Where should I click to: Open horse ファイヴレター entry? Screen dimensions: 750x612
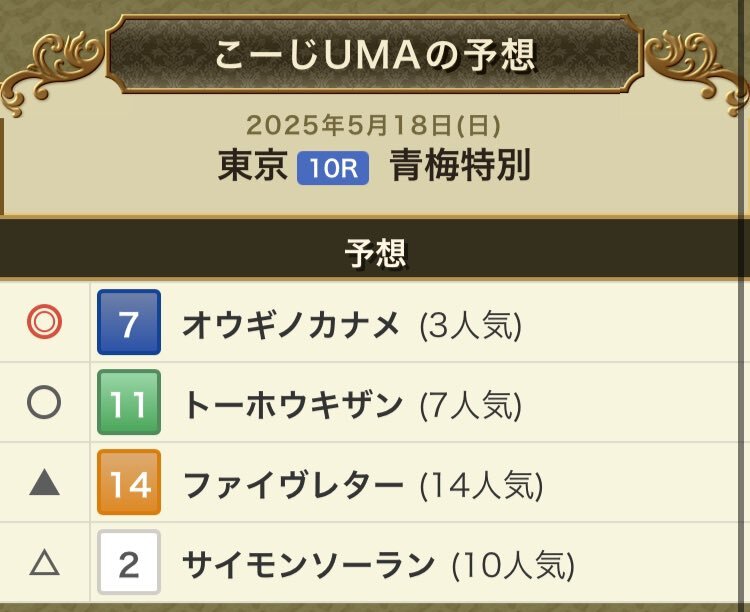(x=293, y=485)
